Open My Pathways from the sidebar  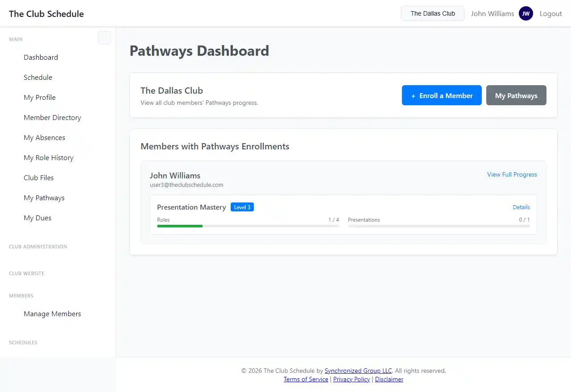pyautogui.click(x=44, y=198)
